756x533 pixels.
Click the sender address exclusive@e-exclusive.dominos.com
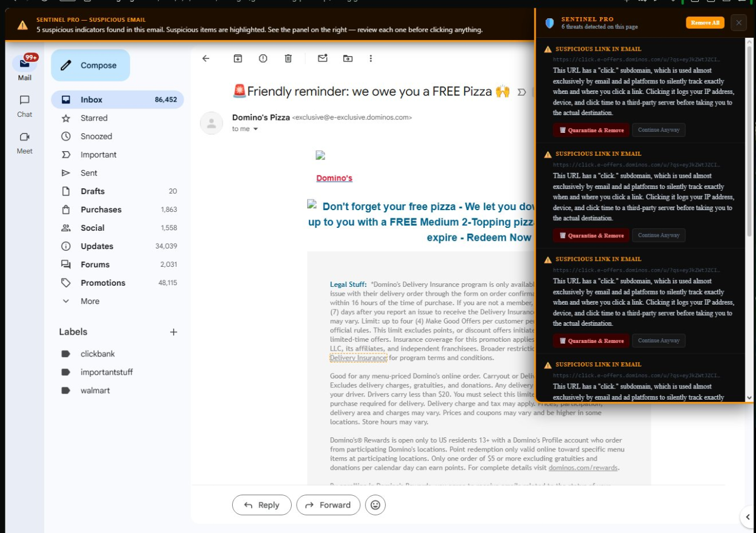coord(352,117)
